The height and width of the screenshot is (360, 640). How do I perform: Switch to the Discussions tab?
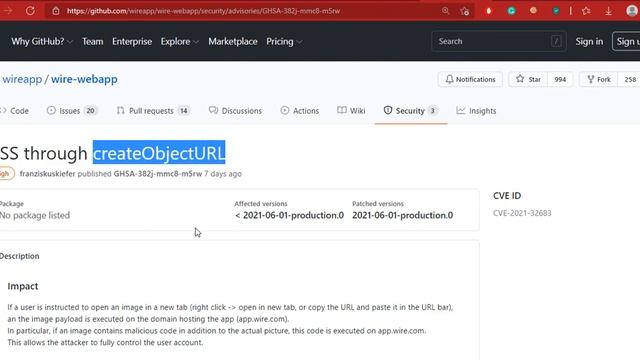pos(235,111)
